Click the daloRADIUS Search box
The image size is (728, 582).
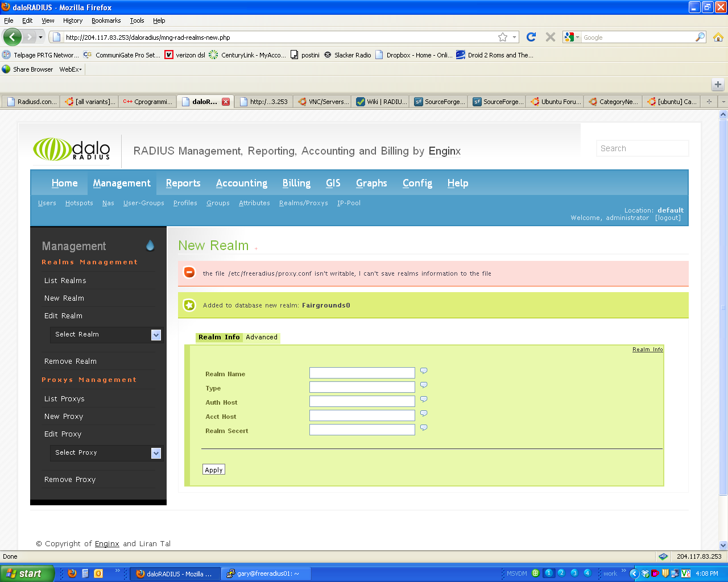pos(643,148)
